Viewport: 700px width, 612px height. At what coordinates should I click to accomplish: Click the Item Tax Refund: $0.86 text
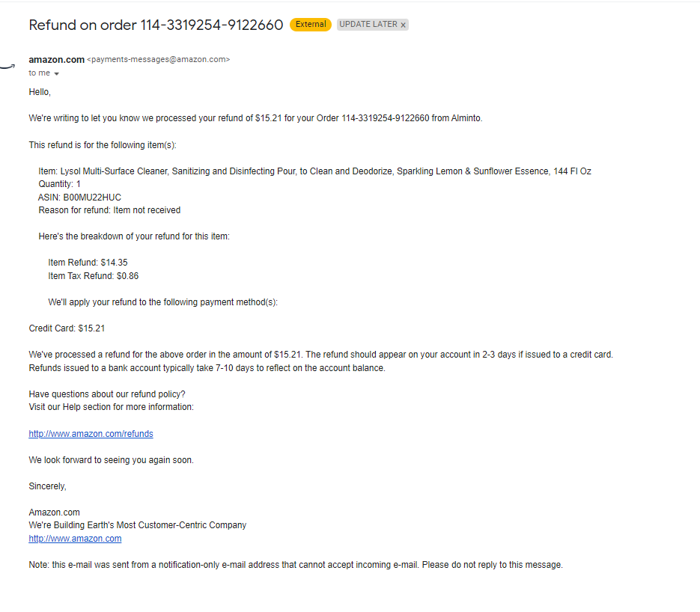pyautogui.click(x=94, y=275)
